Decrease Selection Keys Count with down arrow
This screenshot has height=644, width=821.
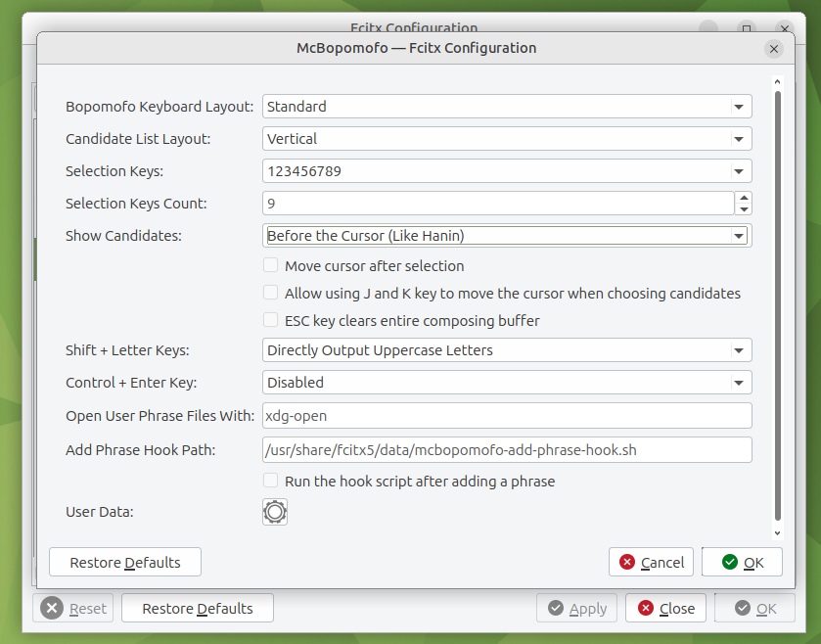(x=744, y=208)
